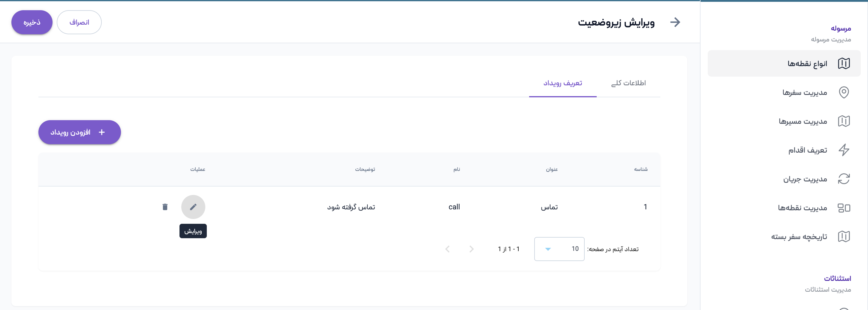Sort by the عنوان column header
Viewport: 868px width, 310px height.
click(552, 169)
